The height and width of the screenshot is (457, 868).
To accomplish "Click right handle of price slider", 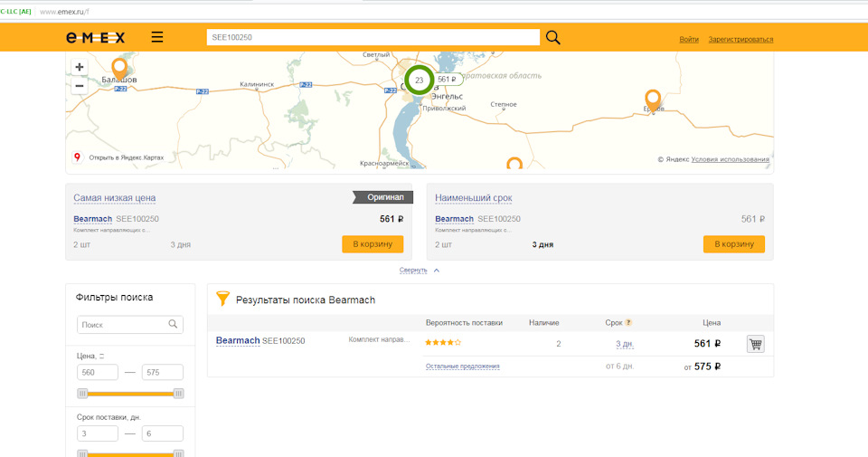I will tap(178, 394).
